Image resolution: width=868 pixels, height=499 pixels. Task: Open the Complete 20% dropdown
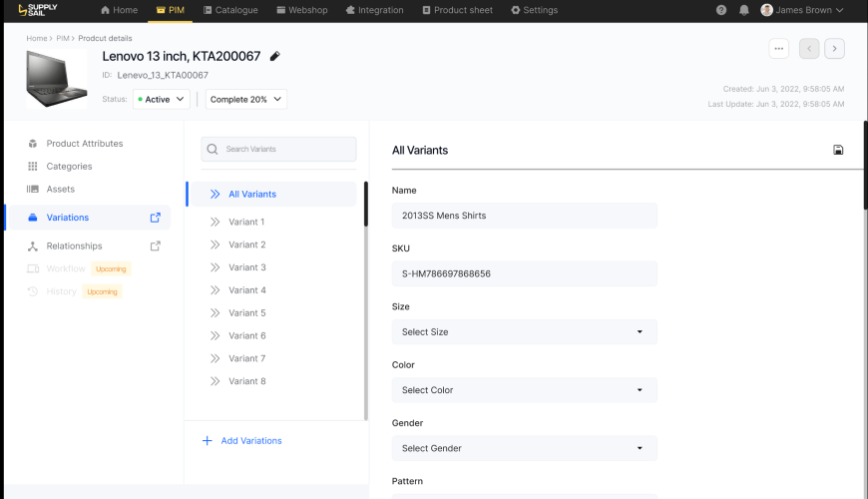[x=246, y=99]
